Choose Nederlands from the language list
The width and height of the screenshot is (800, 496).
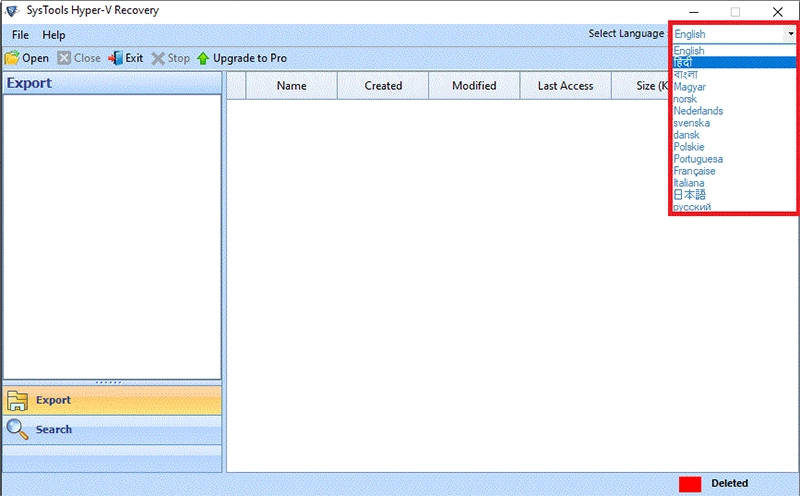point(734,111)
